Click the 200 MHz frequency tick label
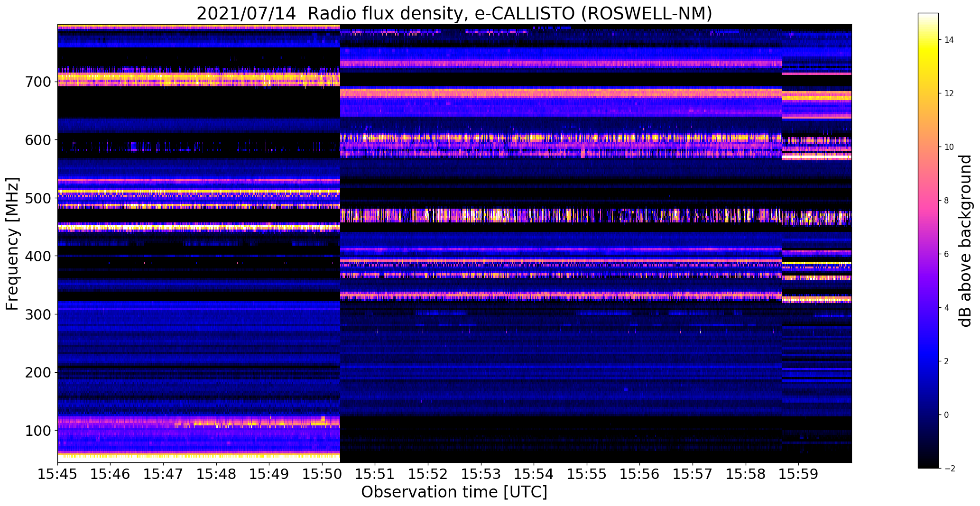Screen dimensions: 980x506 click(x=37, y=372)
